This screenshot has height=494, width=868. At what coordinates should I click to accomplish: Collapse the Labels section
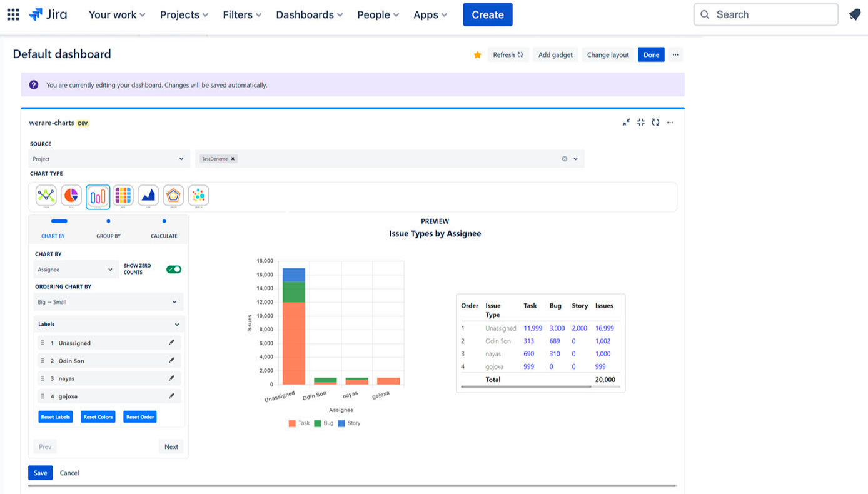pyautogui.click(x=176, y=325)
